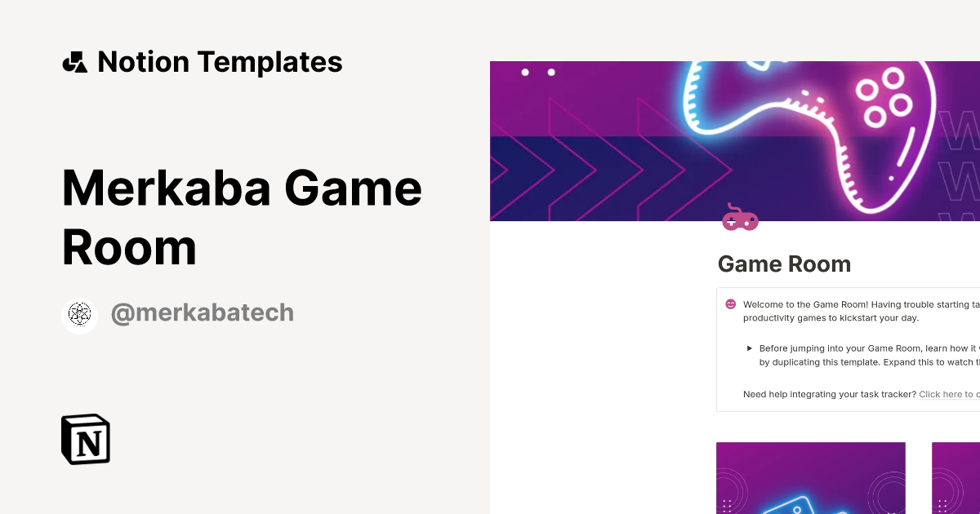Click the small disclosure triangle in the callout
Image resolution: width=980 pixels, height=514 pixels.
point(749,348)
